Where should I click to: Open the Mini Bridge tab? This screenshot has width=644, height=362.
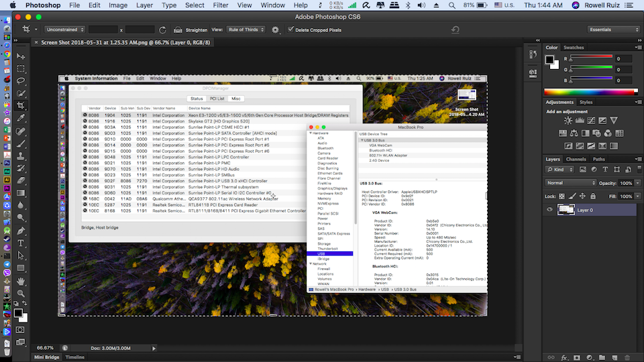46,357
